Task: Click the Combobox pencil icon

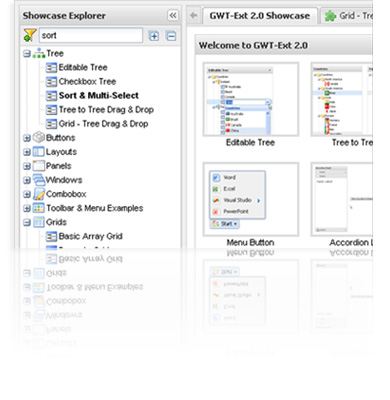Action: (39, 194)
